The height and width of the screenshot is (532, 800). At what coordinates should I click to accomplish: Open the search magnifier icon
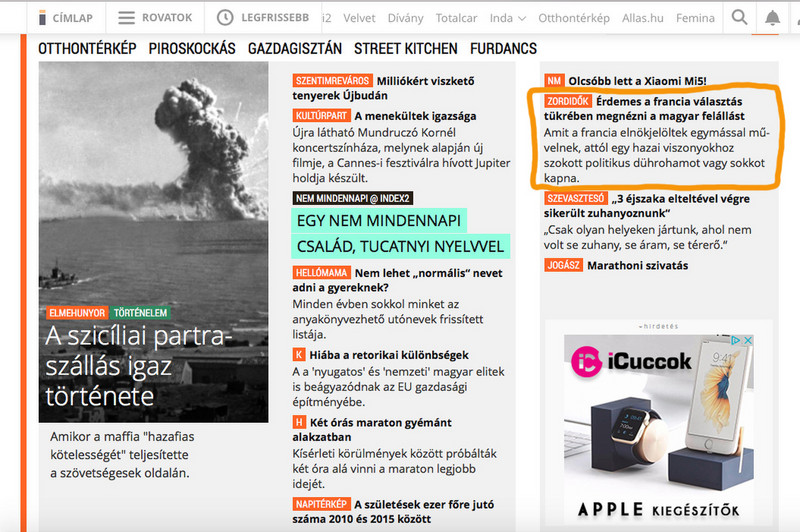[739, 17]
